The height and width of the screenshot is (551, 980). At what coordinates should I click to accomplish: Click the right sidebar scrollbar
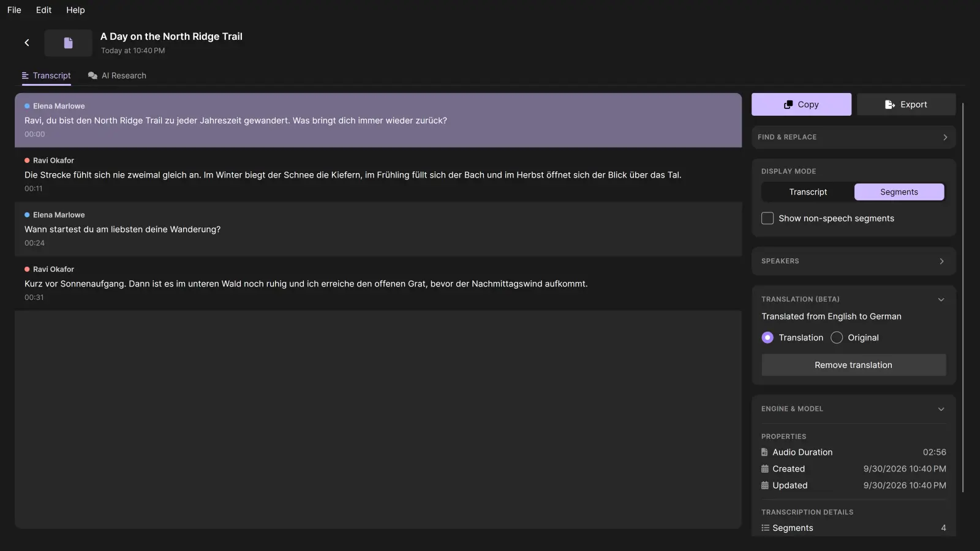click(963, 298)
